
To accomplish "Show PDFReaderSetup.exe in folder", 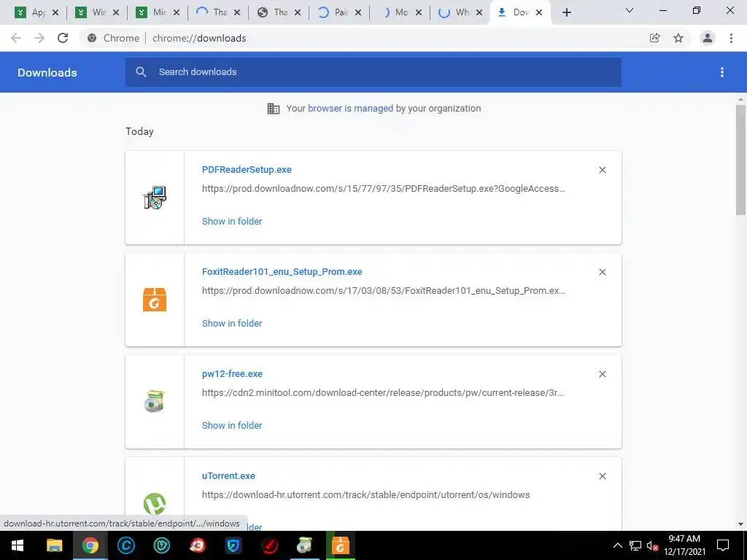I will [232, 222].
